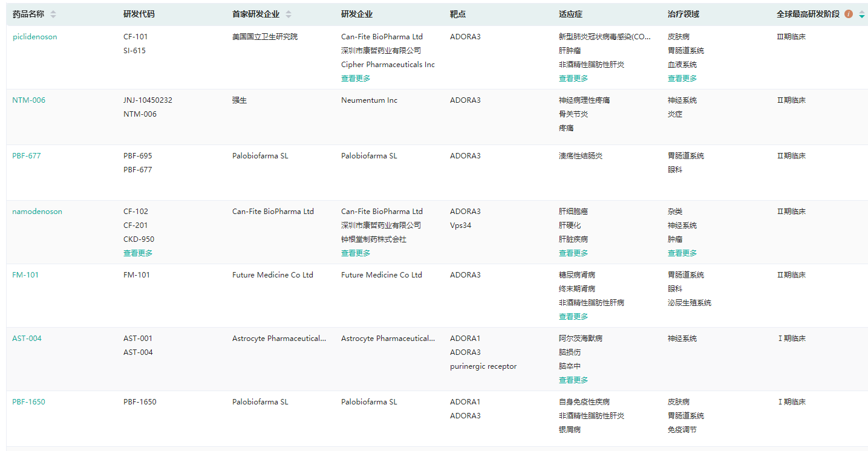Click the 糖尿病肾病 indication
The image size is (868, 451).
coord(577,275)
